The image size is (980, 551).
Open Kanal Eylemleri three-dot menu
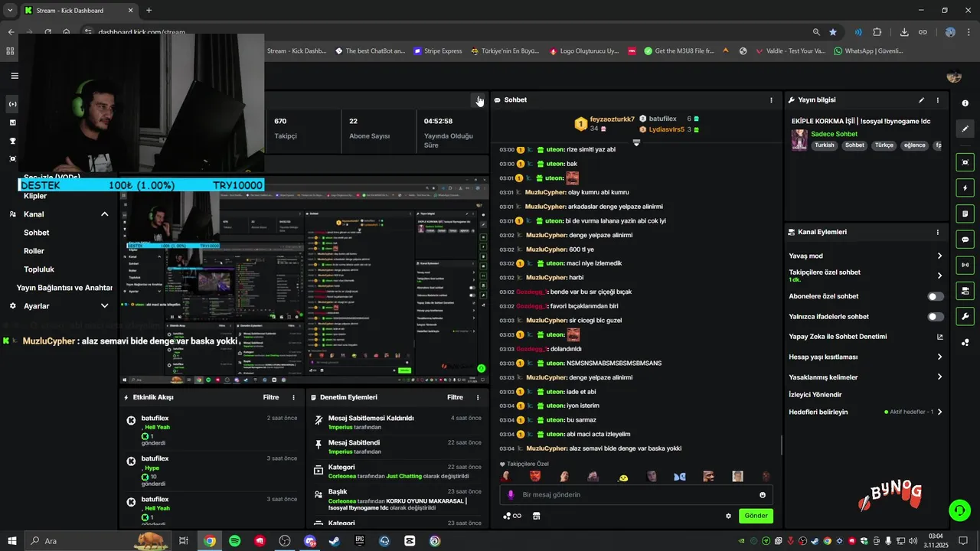coord(937,232)
